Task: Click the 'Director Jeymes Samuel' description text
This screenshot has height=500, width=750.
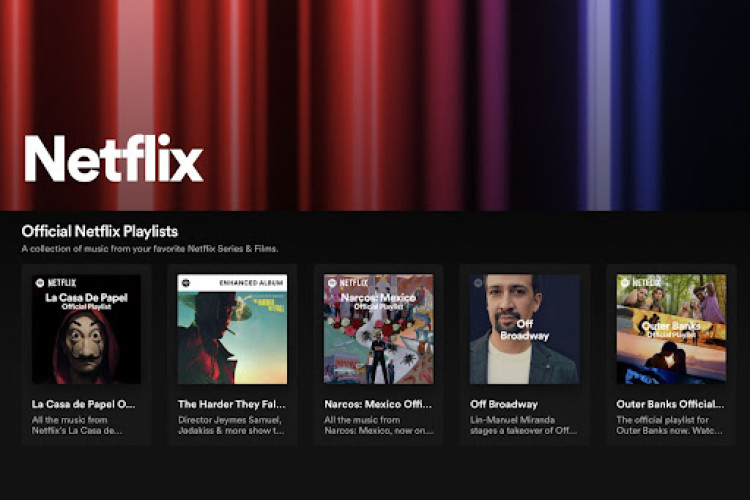Action: (x=231, y=420)
